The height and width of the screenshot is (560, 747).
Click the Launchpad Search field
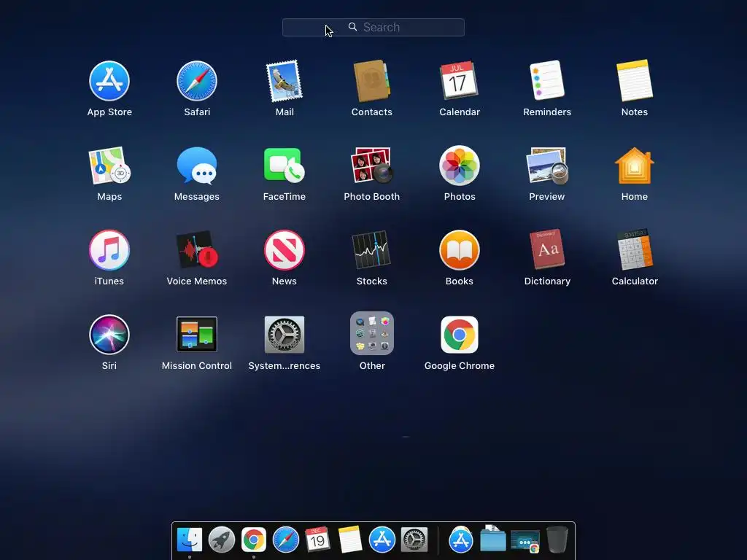coord(373,27)
